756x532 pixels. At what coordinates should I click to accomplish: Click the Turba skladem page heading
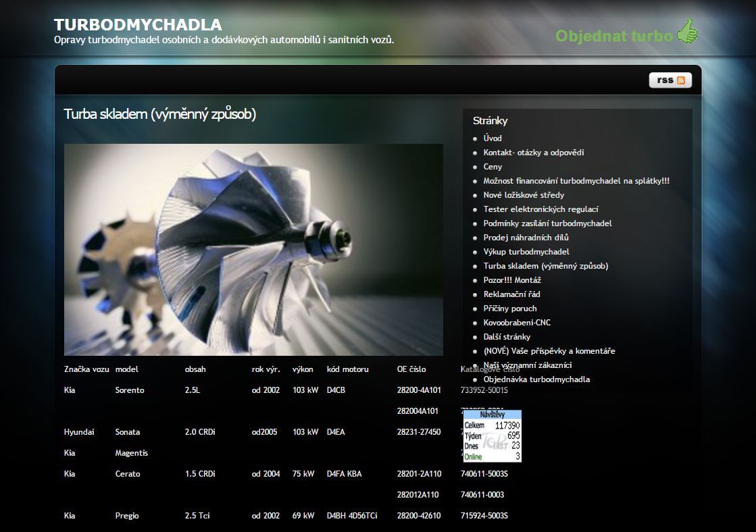pyautogui.click(x=159, y=114)
